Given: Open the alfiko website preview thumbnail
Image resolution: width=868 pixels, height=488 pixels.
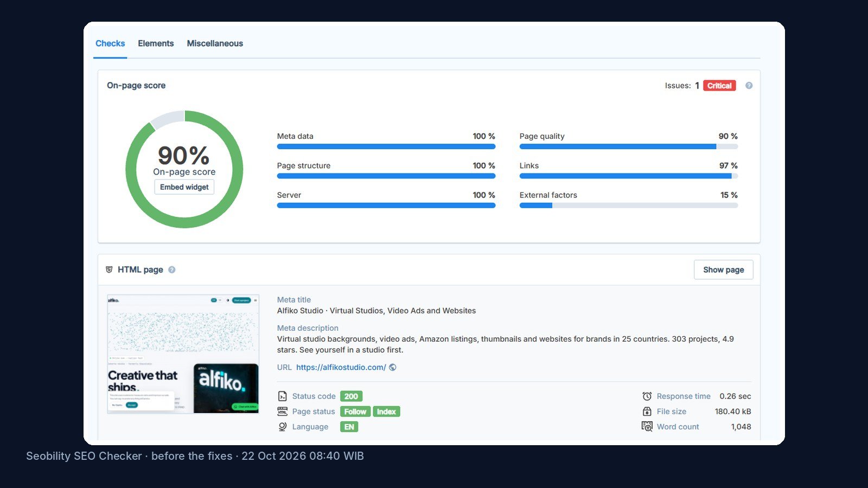Looking at the screenshot, I should (x=183, y=354).
